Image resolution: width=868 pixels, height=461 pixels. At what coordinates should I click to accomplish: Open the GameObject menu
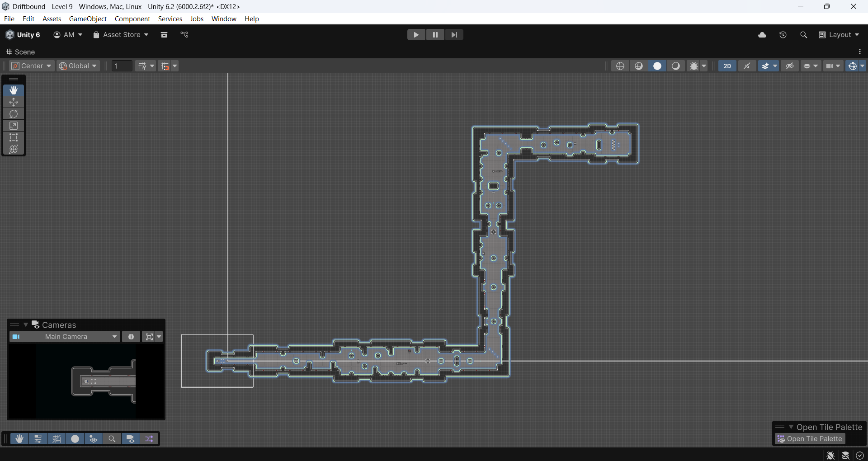[88, 19]
